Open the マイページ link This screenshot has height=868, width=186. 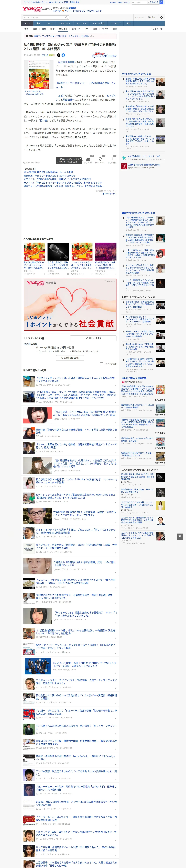click(139, 18)
